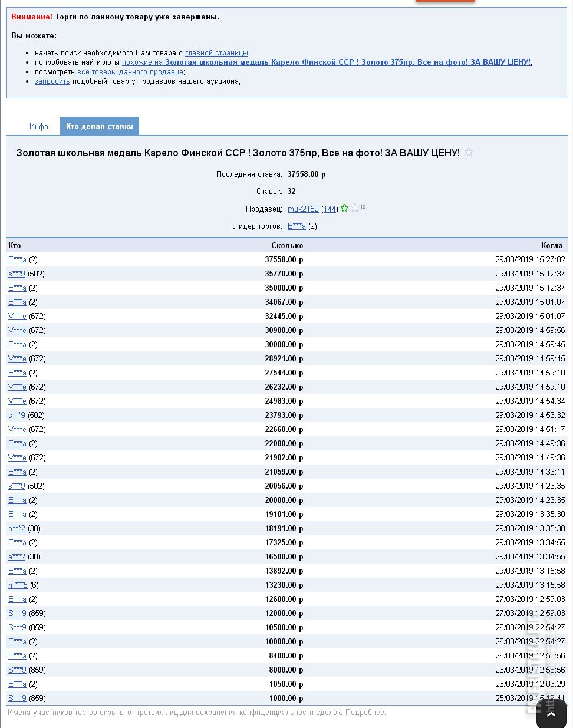Open bidder E***a in the 17325.00 row
Viewport: 573px width, 728px height.
coord(17,543)
